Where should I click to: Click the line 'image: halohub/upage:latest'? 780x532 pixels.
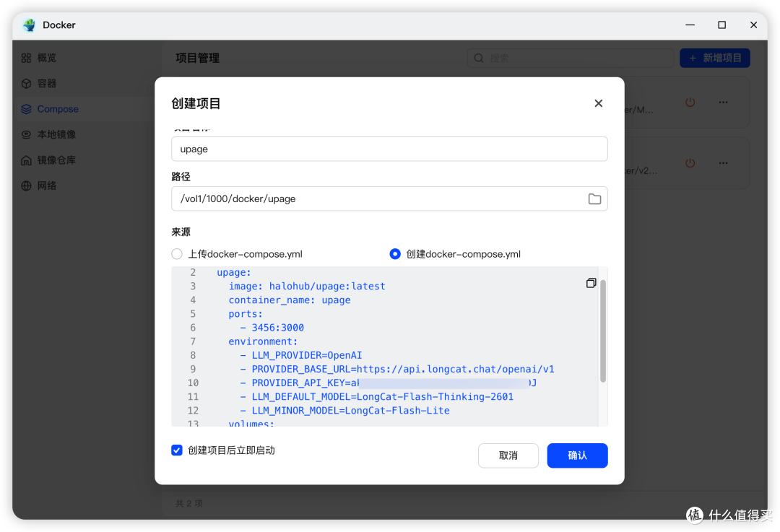coord(307,287)
